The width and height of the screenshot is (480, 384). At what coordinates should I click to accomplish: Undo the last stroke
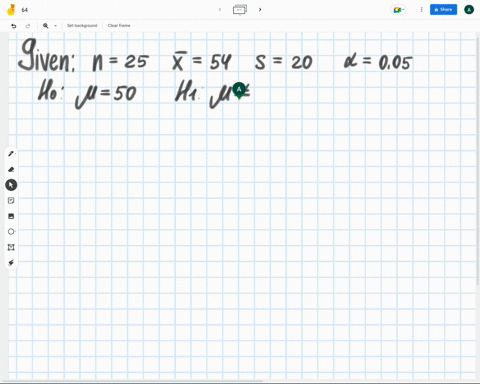point(14,26)
